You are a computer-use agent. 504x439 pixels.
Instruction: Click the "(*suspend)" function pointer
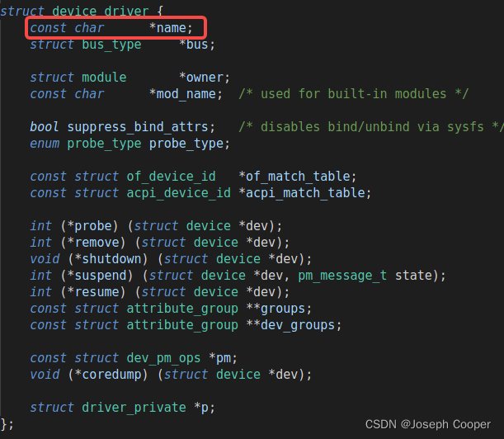(x=97, y=276)
